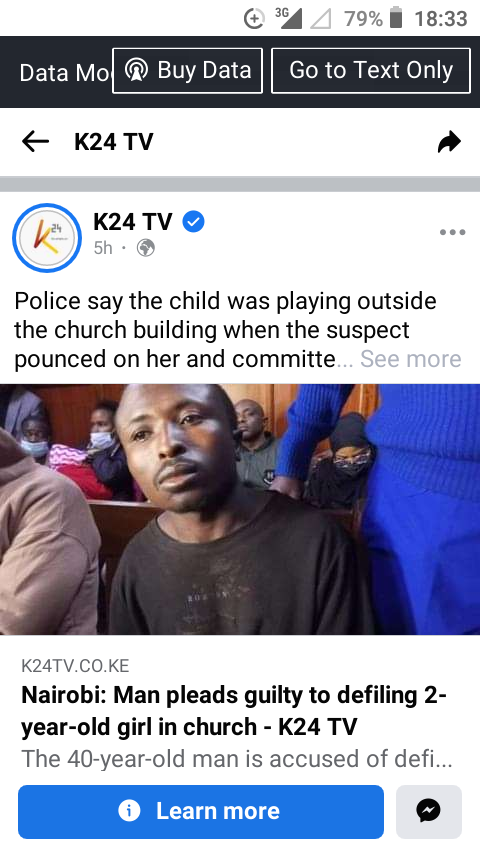Tap the battery status icon
Image resolution: width=480 pixels, height=854 pixels.
397,19
